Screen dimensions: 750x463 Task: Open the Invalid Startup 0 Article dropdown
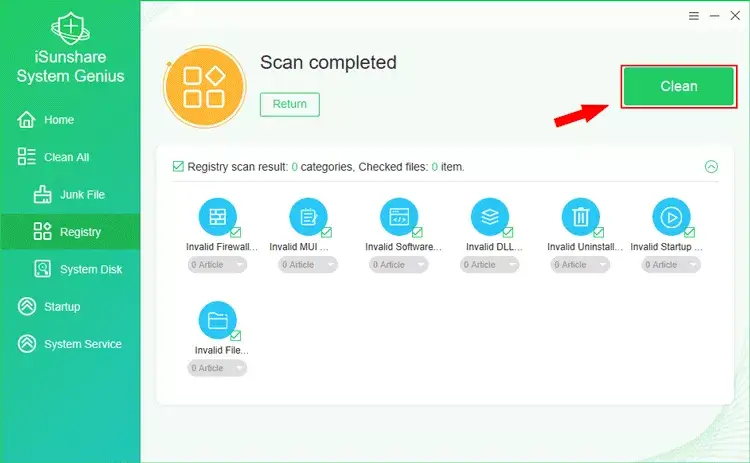coord(671,265)
